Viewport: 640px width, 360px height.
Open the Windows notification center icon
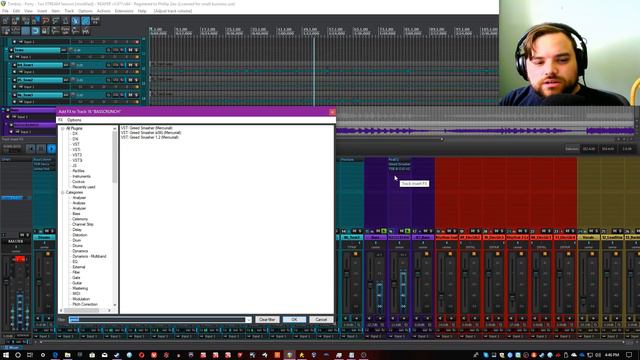pyautogui.click(x=629, y=355)
